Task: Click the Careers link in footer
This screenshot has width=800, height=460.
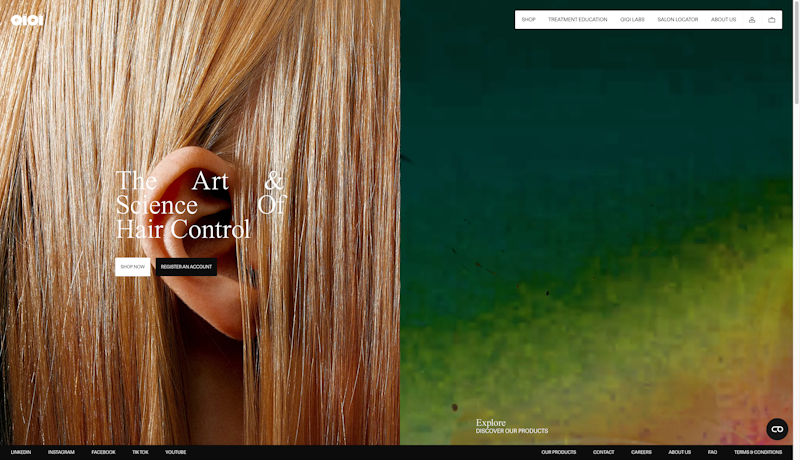Action: (641, 452)
